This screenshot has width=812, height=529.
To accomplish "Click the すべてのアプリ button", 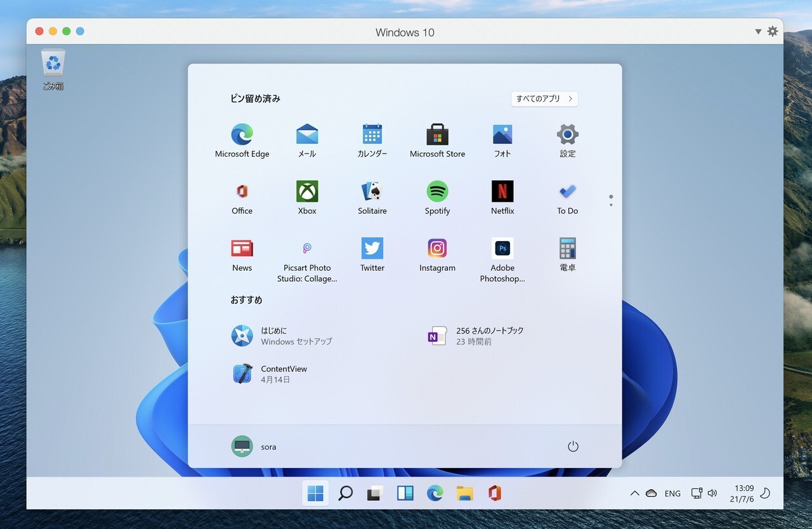I will (x=544, y=99).
